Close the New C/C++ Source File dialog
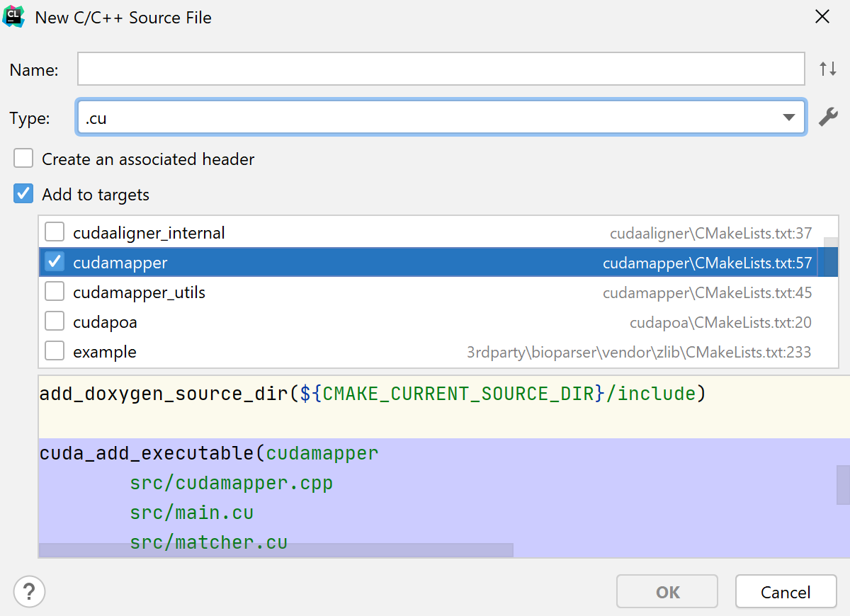This screenshot has height=616, width=850. coord(822,17)
